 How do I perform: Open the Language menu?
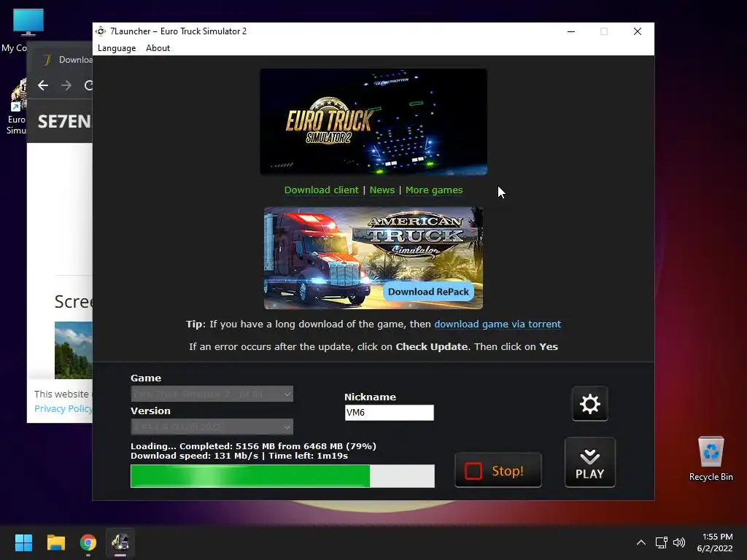117,48
